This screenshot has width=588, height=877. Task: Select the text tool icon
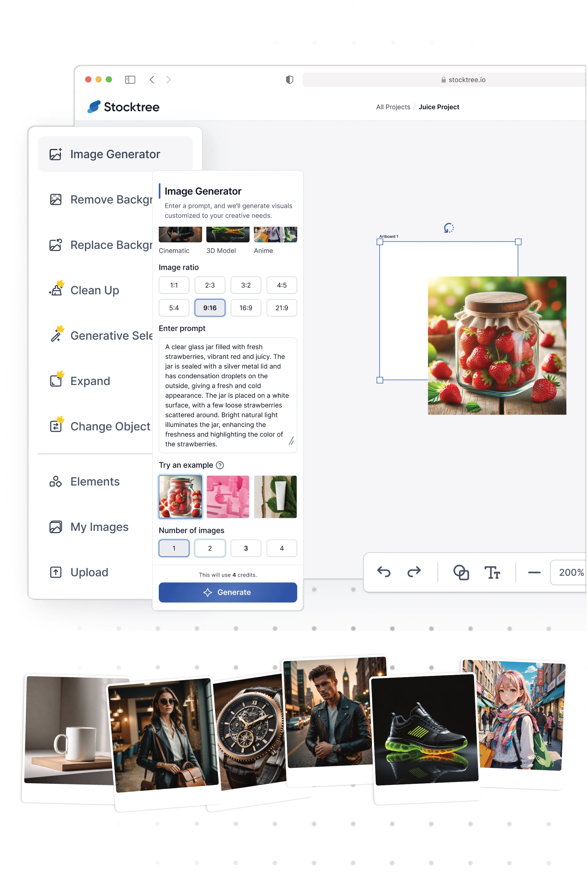click(x=492, y=572)
